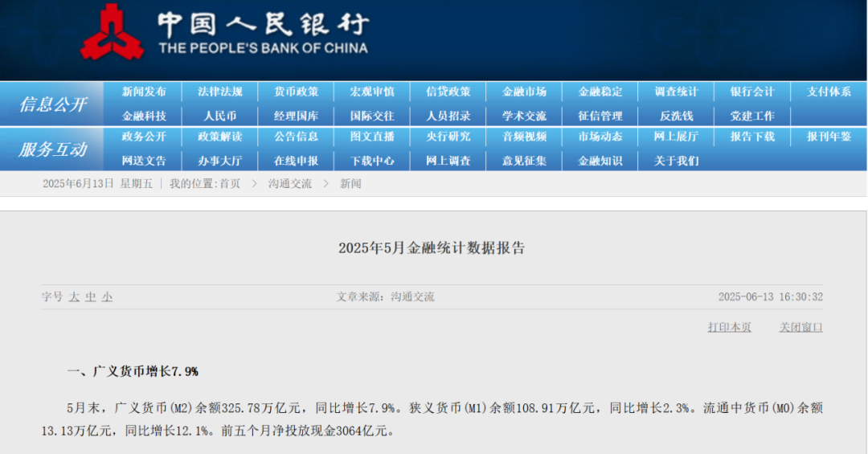Set font size to 中
This screenshot has width=868, height=454.
click(91, 297)
